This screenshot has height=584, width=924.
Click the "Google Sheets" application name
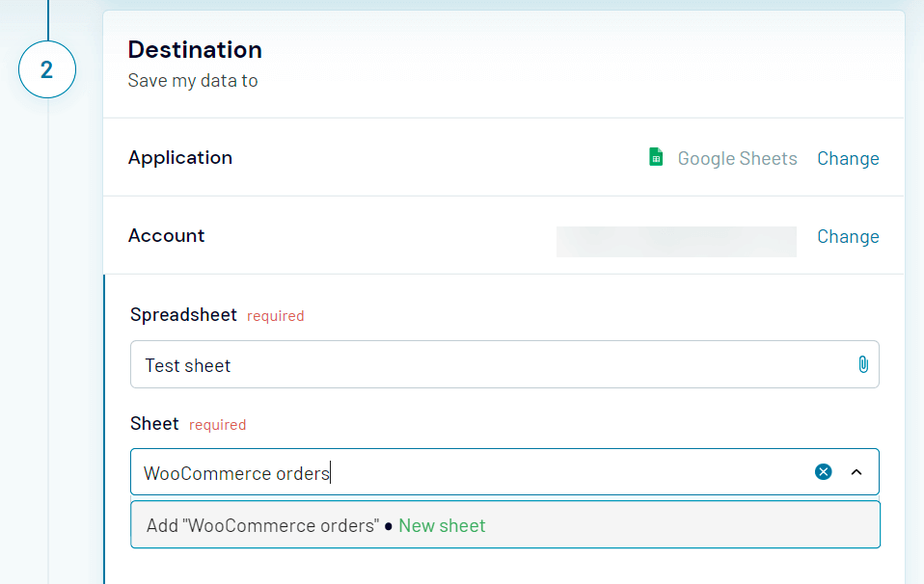[x=737, y=158]
